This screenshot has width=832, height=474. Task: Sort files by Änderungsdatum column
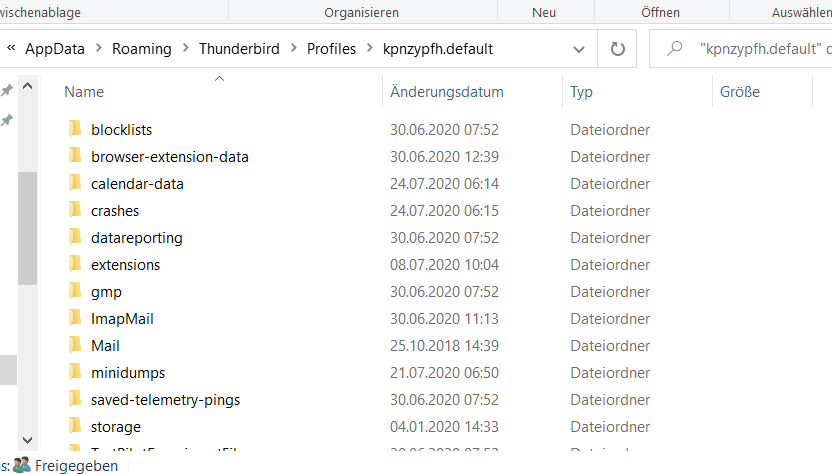coord(447,92)
